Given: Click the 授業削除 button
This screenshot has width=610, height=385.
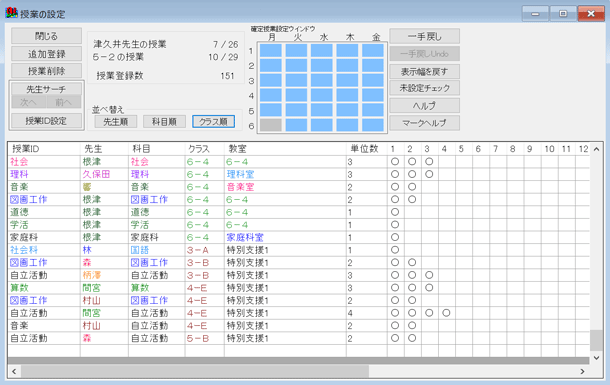Looking at the screenshot, I should (x=46, y=71).
